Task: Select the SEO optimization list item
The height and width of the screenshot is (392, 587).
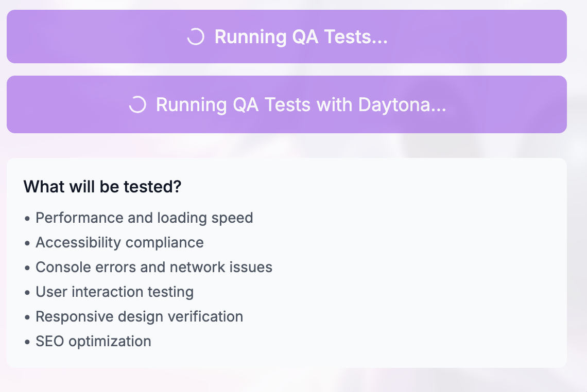Action: click(x=93, y=342)
